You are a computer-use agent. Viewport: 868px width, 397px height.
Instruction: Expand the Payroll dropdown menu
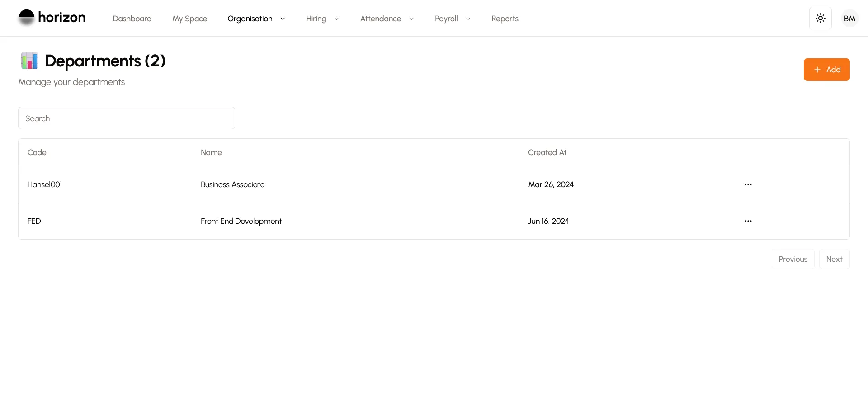click(x=453, y=19)
